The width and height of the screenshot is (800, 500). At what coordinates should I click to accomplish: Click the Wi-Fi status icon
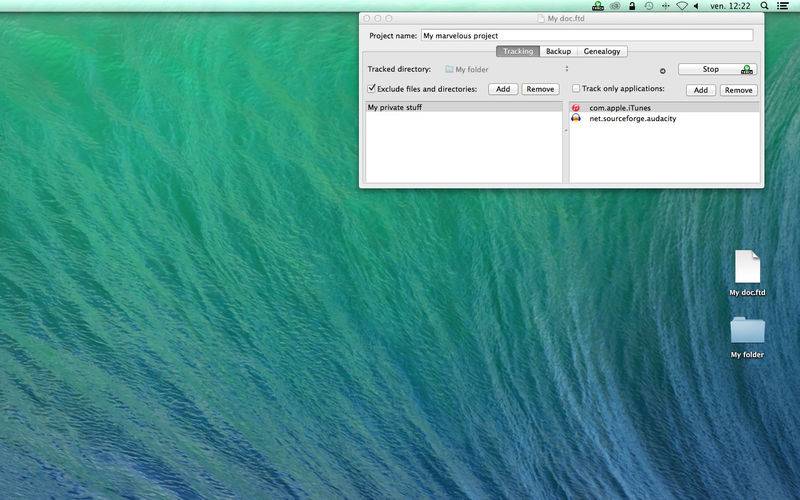(x=682, y=6)
